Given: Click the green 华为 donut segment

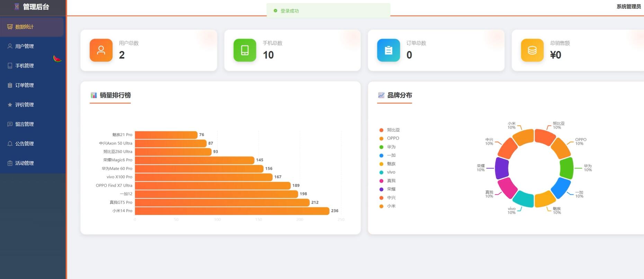Looking at the screenshot, I should click(566, 168).
